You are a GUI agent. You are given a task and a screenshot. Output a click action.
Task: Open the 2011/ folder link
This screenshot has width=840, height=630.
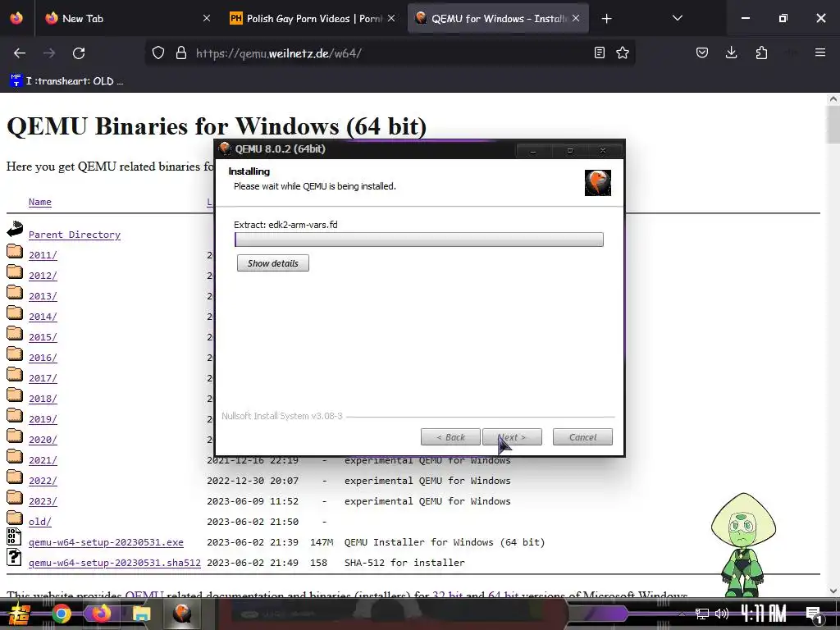click(43, 255)
